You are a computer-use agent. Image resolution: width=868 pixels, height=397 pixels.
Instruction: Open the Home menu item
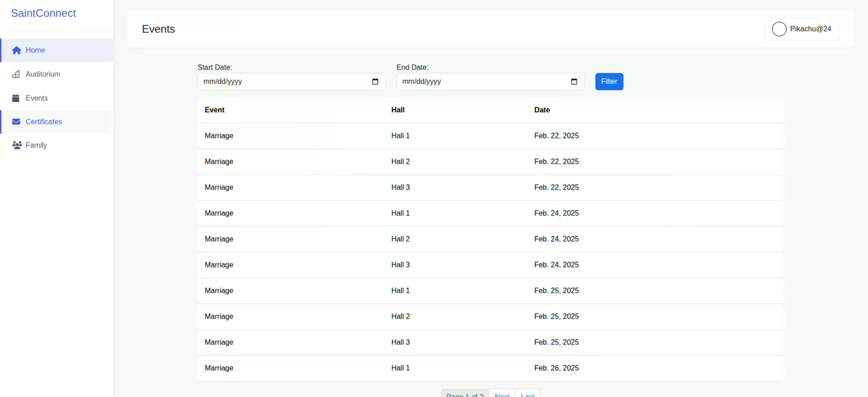(x=57, y=50)
